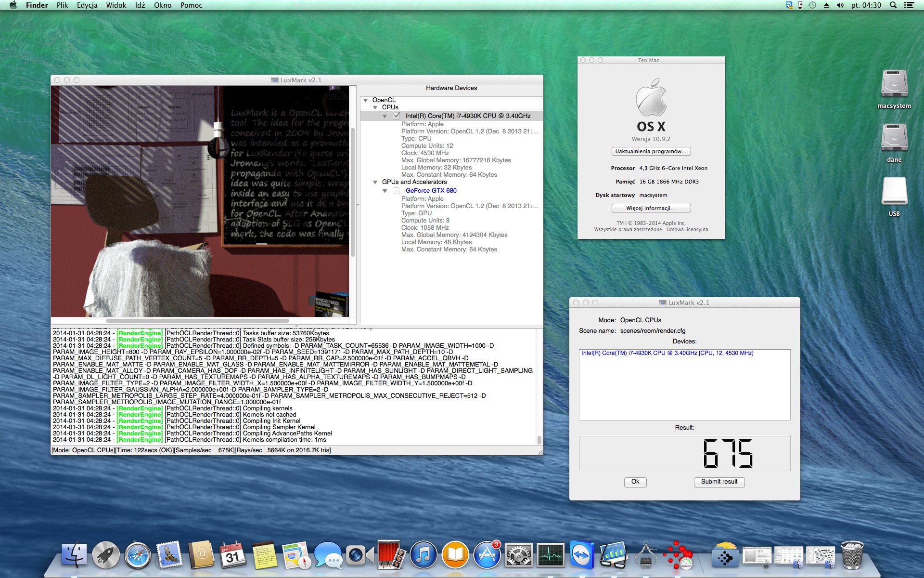
Task: Open Activity Monitor in the Dock
Action: click(x=551, y=555)
